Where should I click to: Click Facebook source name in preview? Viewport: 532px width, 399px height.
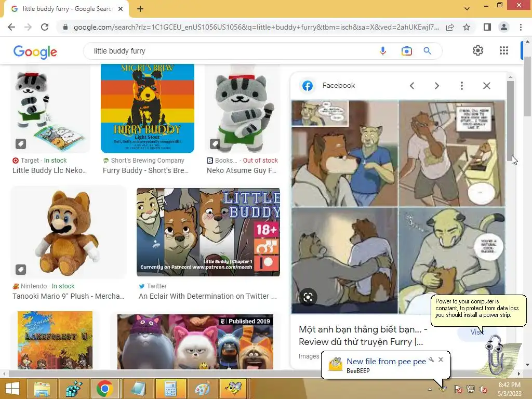pyautogui.click(x=339, y=86)
